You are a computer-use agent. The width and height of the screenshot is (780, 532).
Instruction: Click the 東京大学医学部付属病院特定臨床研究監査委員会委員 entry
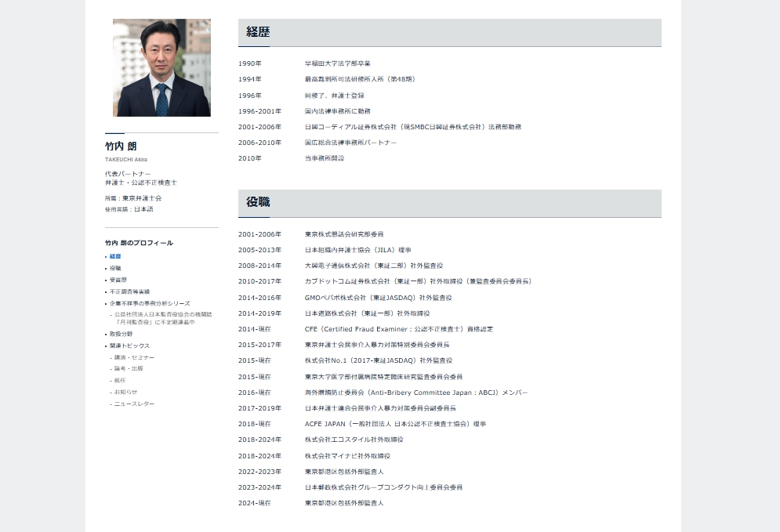pyautogui.click(x=383, y=377)
